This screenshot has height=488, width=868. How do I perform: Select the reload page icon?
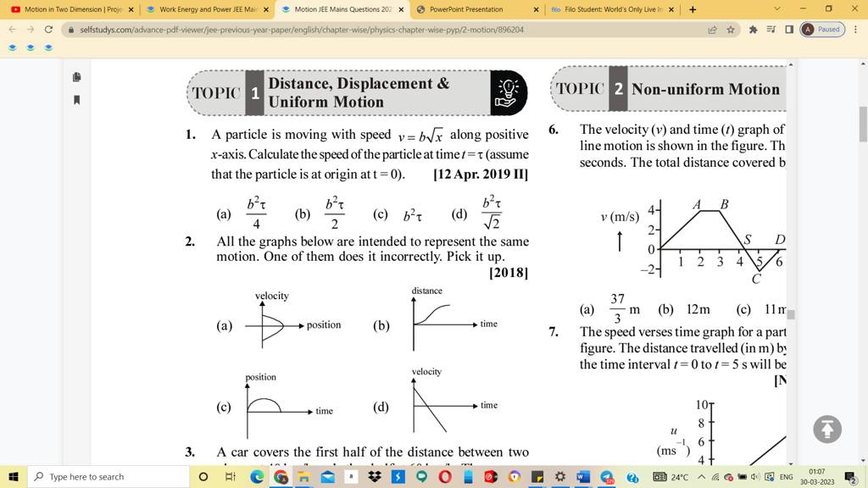(x=51, y=28)
